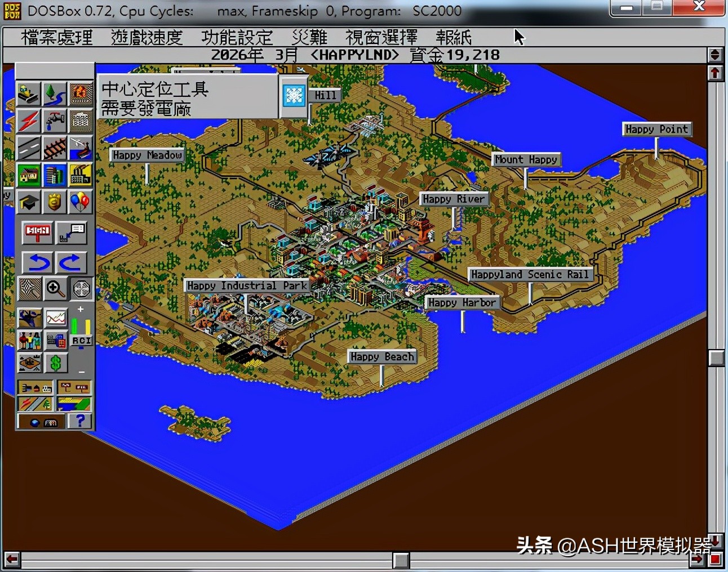This screenshot has width=728, height=572.
Task: Open the 視窗選擇 menu
Action: pos(381,37)
